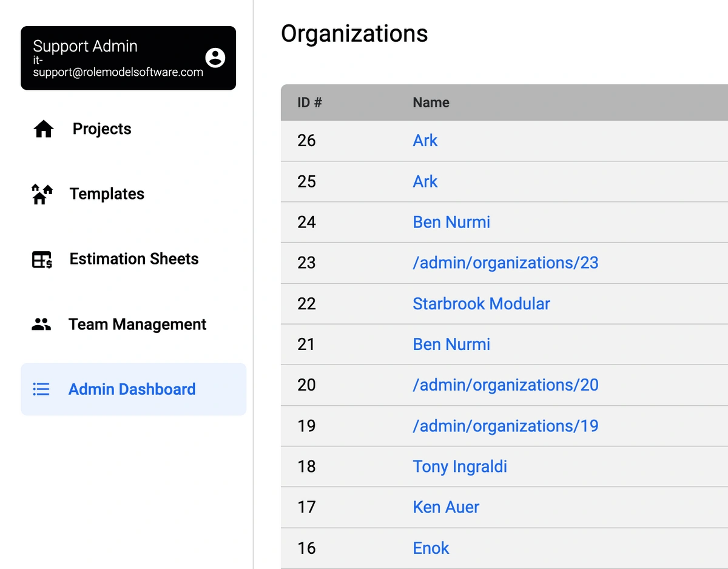Click the ID cell 19
728x569 pixels.
click(x=306, y=426)
